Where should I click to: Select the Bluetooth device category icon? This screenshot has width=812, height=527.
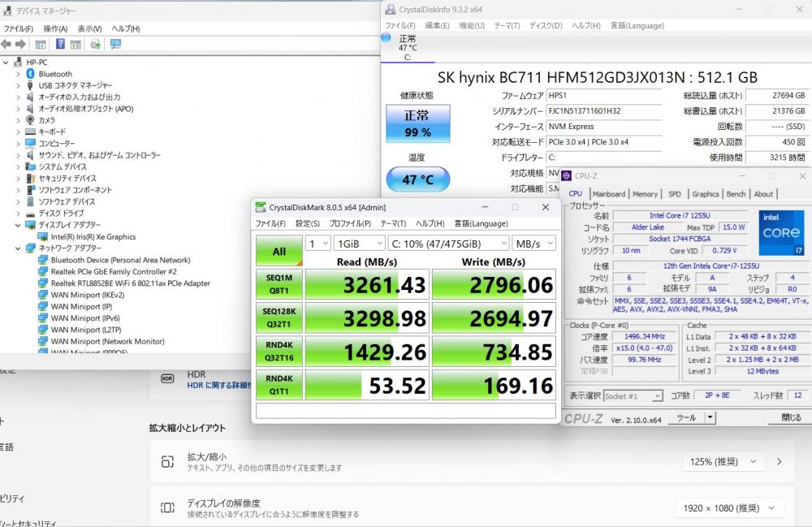point(30,74)
